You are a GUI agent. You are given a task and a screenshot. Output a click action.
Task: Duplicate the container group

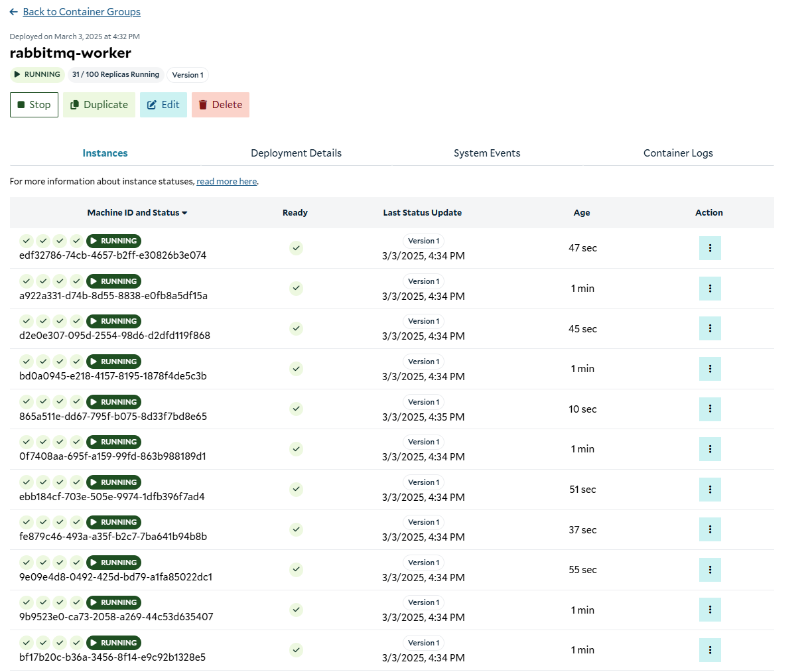100,105
